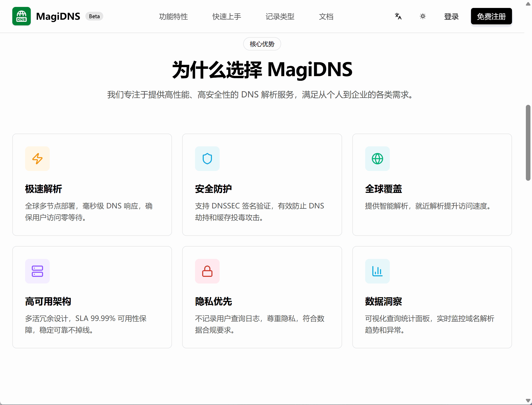Click the server icon on 高可用架构 card

(x=37, y=271)
